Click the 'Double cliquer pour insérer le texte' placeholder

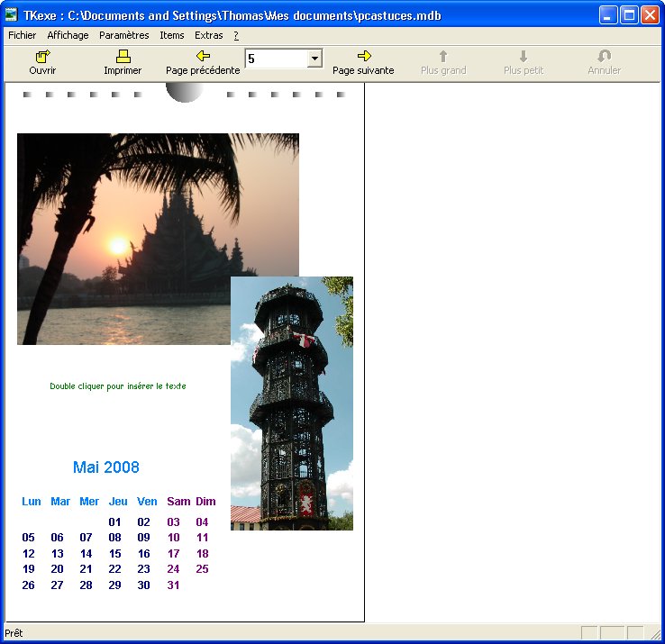(118, 385)
